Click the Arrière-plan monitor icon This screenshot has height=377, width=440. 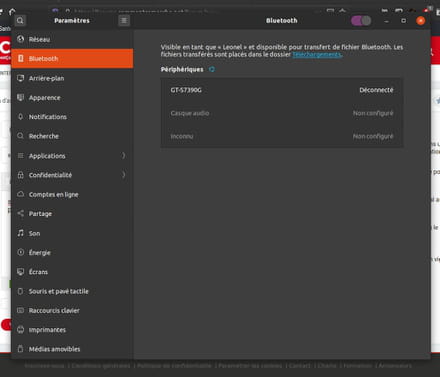pyautogui.click(x=21, y=78)
